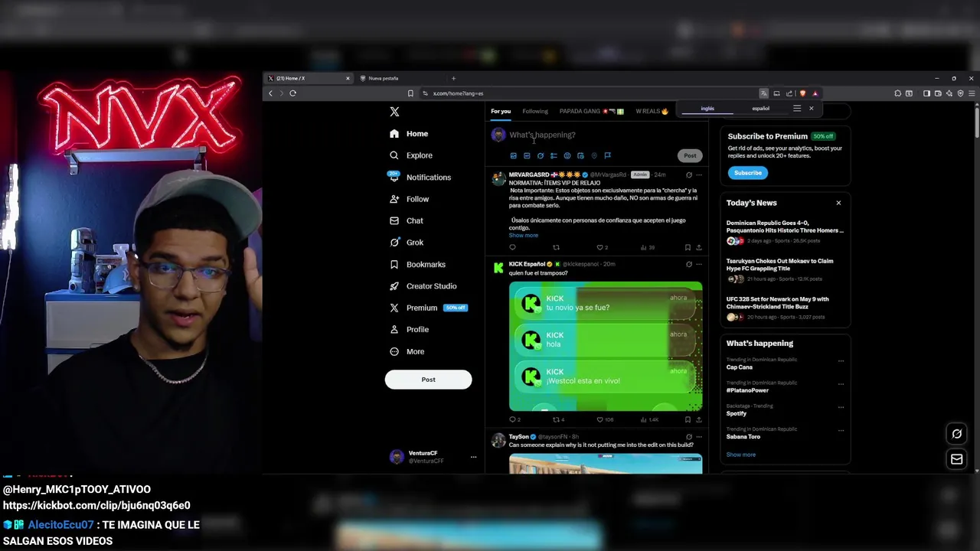Viewport: 980px width, 551px height.
Task: Open VenturaCF account menu dots
Action: [473, 457]
